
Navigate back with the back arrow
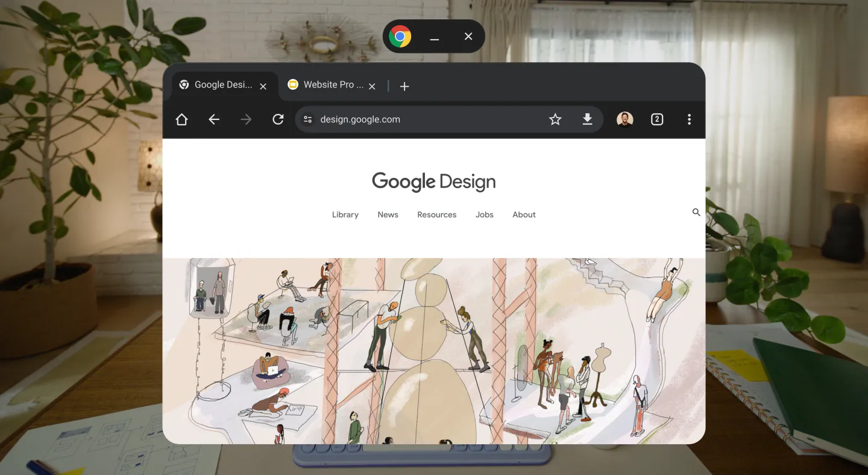click(214, 119)
